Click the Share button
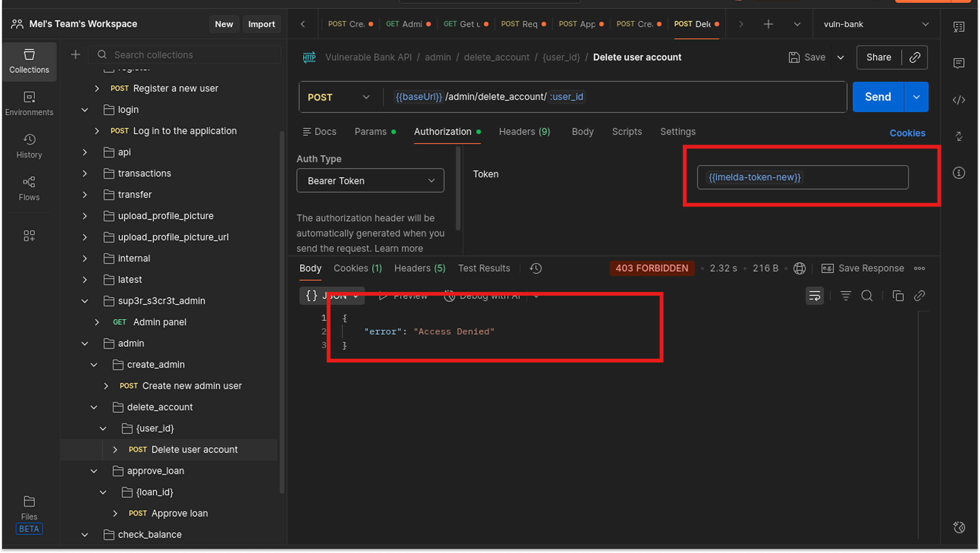The height and width of the screenshot is (553, 980). click(x=878, y=57)
